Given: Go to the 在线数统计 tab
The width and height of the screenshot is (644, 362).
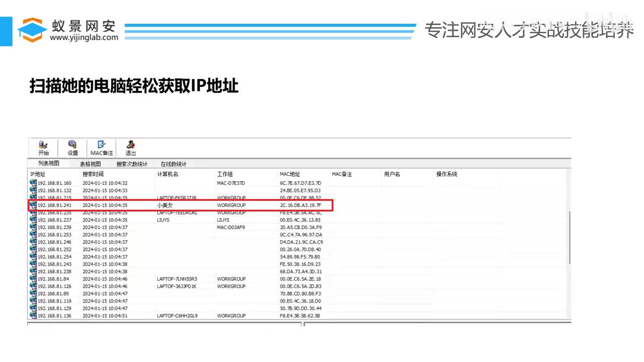Looking at the screenshot, I should [x=174, y=164].
